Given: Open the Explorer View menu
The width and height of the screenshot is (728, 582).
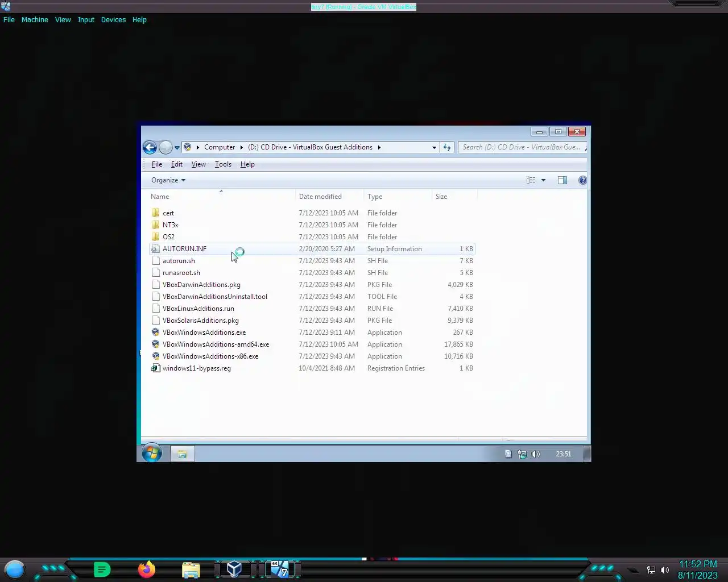Looking at the screenshot, I should 198,164.
